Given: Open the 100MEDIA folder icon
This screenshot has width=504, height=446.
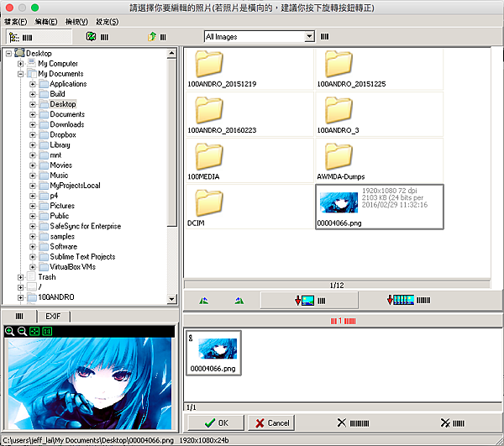Looking at the screenshot, I should [209, 156].
